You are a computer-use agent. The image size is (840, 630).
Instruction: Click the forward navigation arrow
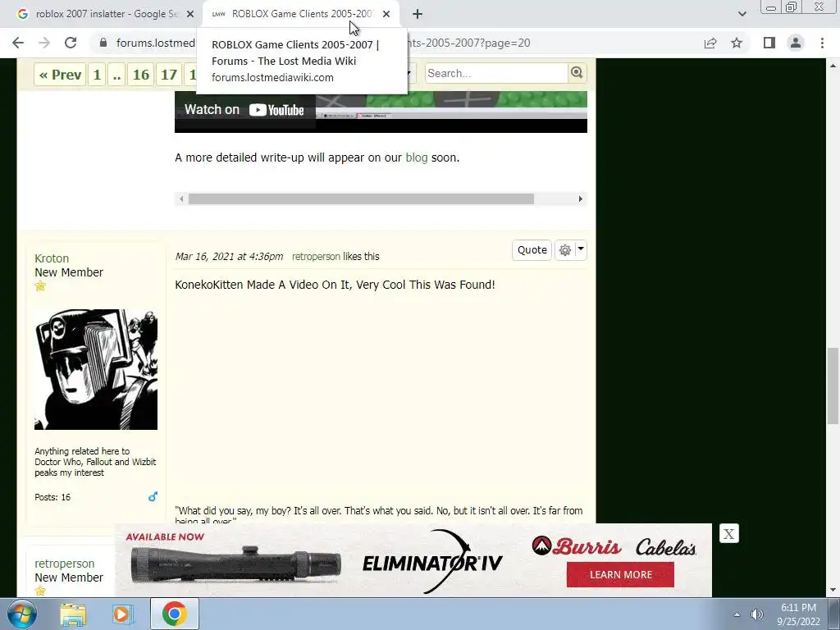pos(44,43)
